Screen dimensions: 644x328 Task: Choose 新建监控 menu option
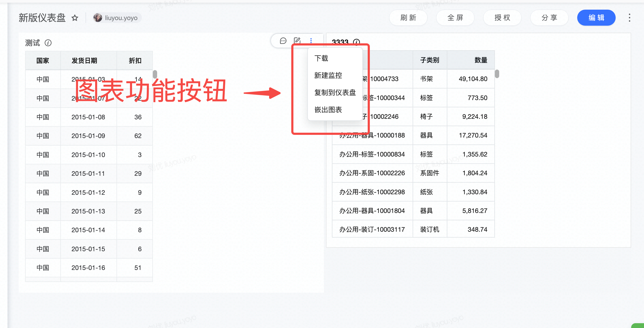point(328,75)
